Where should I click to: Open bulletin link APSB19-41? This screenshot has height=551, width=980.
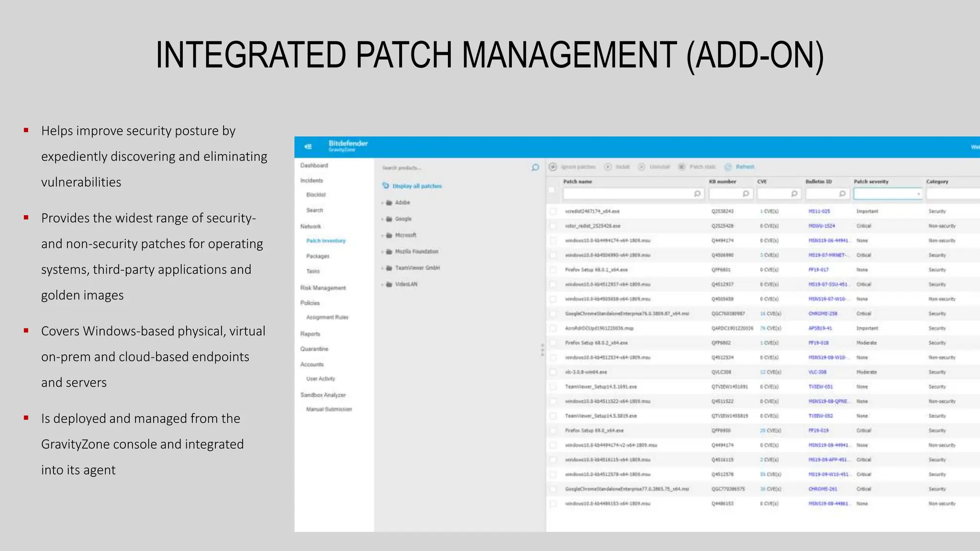(820, 329)
